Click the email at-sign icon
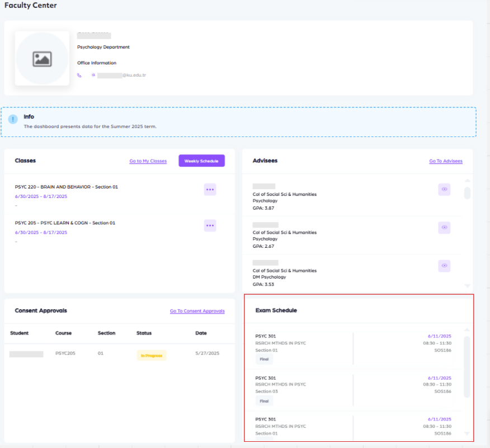This screenshot has height=448, width=490. coord(93,75)
